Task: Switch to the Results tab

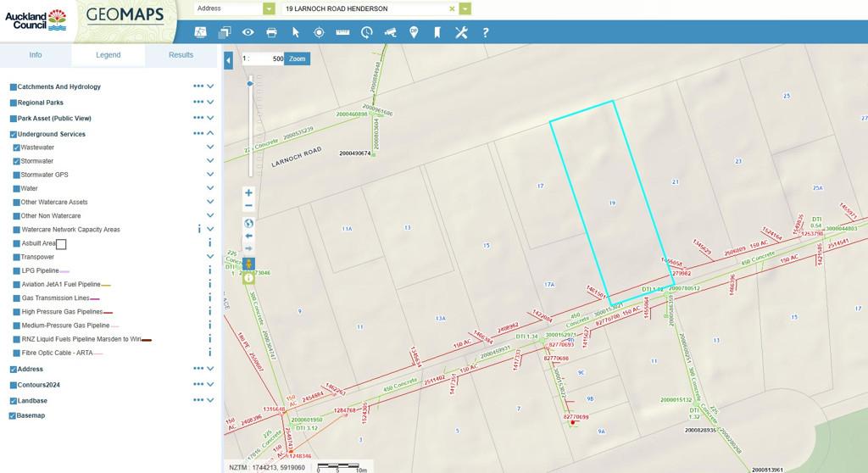Action: tap(181, 55)
